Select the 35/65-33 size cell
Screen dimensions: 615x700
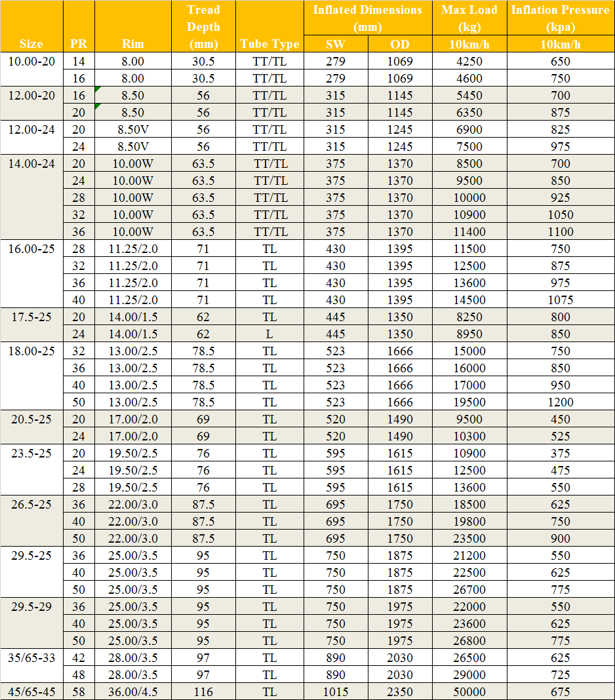[x=31, y=657]
